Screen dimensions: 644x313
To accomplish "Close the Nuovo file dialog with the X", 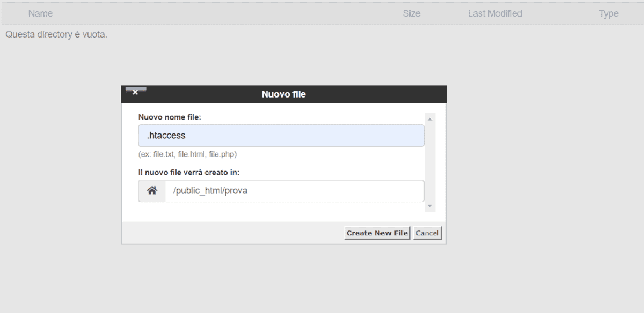I will pyautogui.click(x=135, y=92).
